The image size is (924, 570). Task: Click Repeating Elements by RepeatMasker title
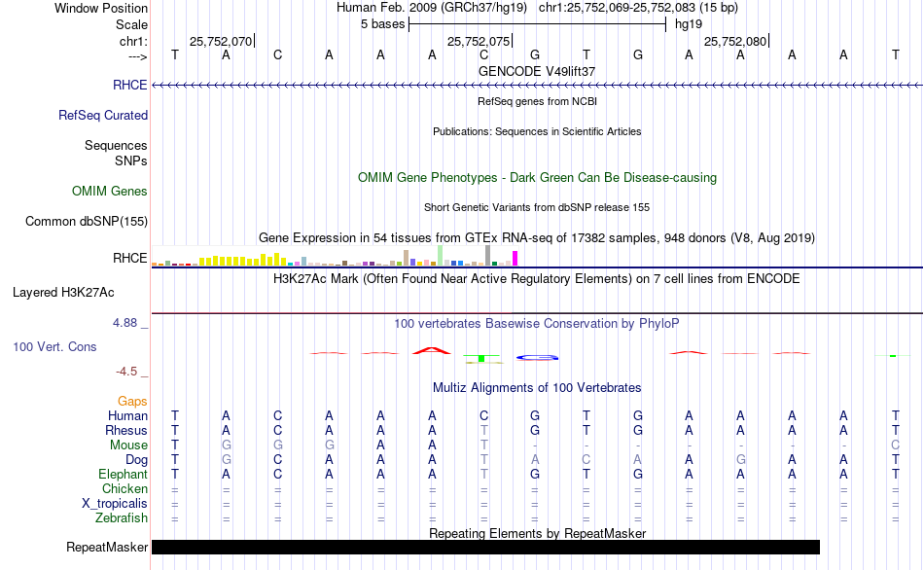coord(537,533)
